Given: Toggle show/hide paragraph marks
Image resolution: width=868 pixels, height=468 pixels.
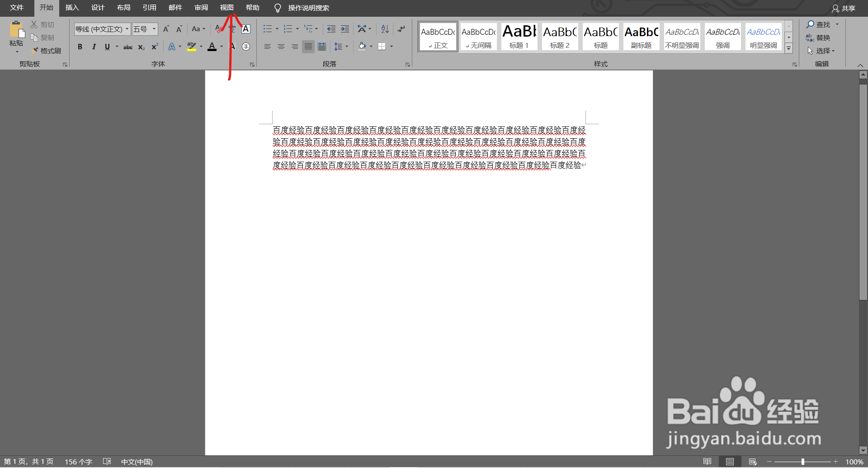Looking at the screenshot, I should (401, 29).
